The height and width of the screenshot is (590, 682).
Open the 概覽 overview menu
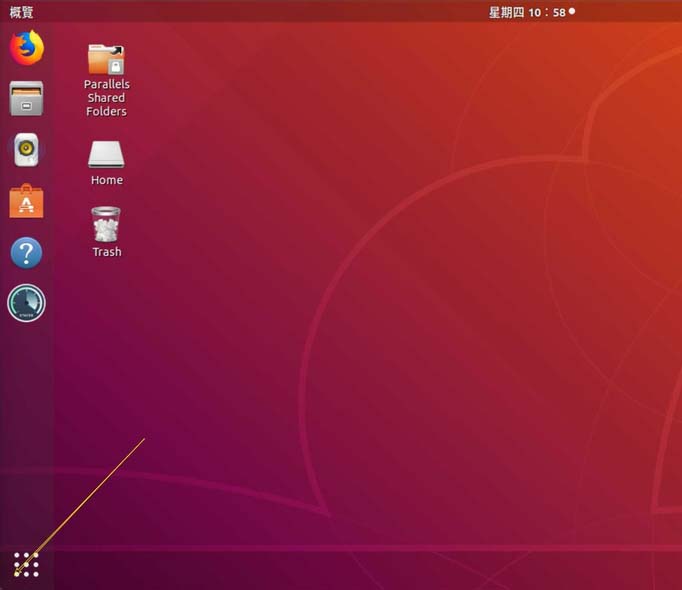click(x=21, y=12)
